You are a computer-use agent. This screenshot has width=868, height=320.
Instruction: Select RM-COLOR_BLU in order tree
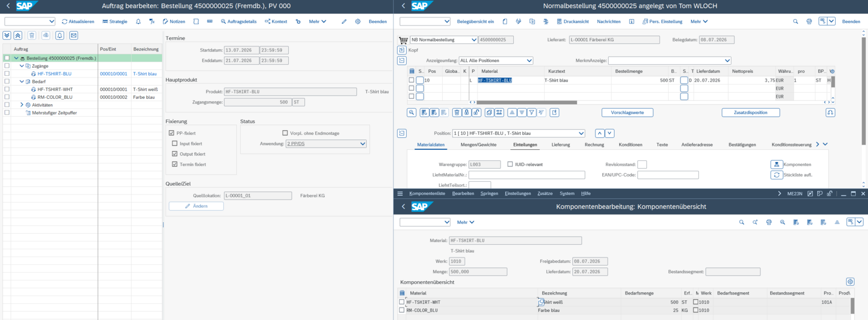pyautogui.click(x=55, y=97)
